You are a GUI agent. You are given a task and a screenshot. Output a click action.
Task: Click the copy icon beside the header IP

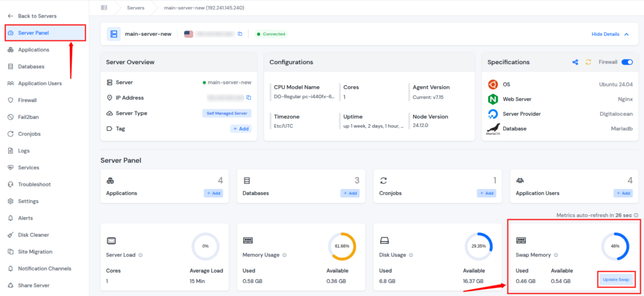240,34
